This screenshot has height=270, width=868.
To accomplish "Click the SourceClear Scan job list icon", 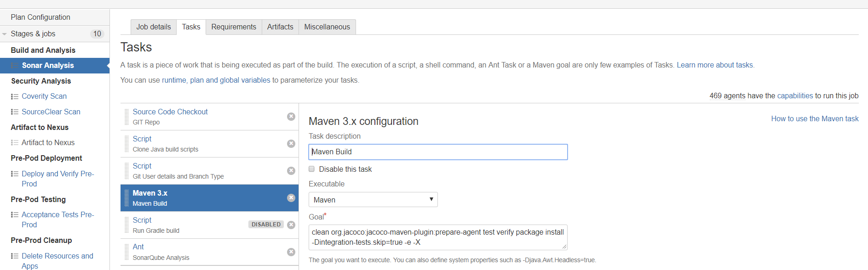I will [x=15, y=112].
